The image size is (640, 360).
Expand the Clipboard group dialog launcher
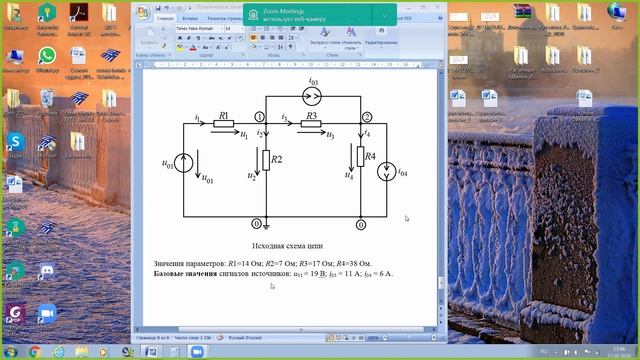coord(169,55)
